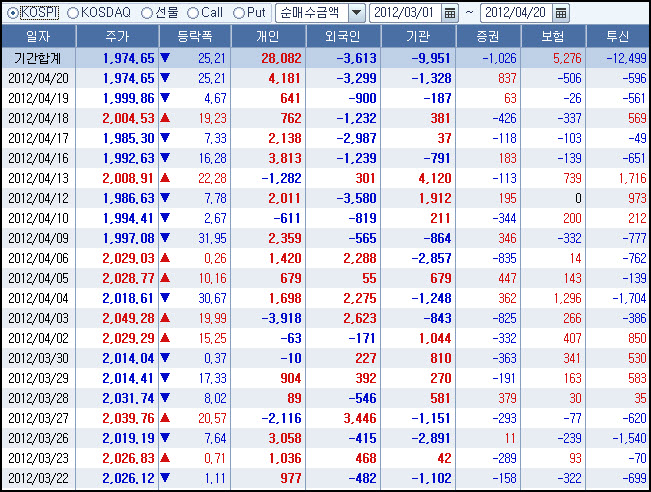Viewport: 651px width, 492px height.
Task: Click 기관 value 4,120 on 2012/04/13
Action: pyautogui.click(x=435, y=178)
